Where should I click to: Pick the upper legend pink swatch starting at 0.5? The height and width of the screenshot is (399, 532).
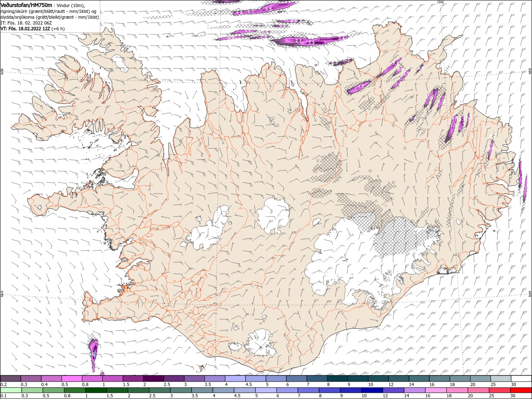click(x=72, y=379)
